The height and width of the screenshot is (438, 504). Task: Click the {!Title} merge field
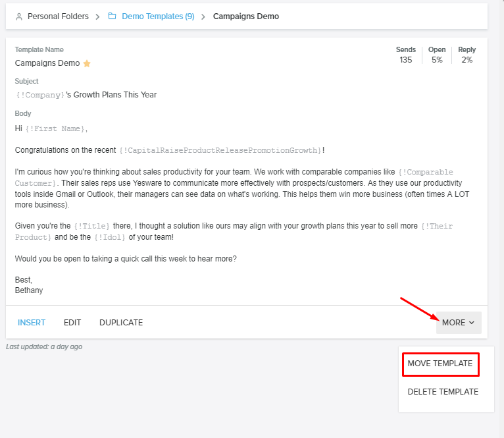[x=91, y=227]
